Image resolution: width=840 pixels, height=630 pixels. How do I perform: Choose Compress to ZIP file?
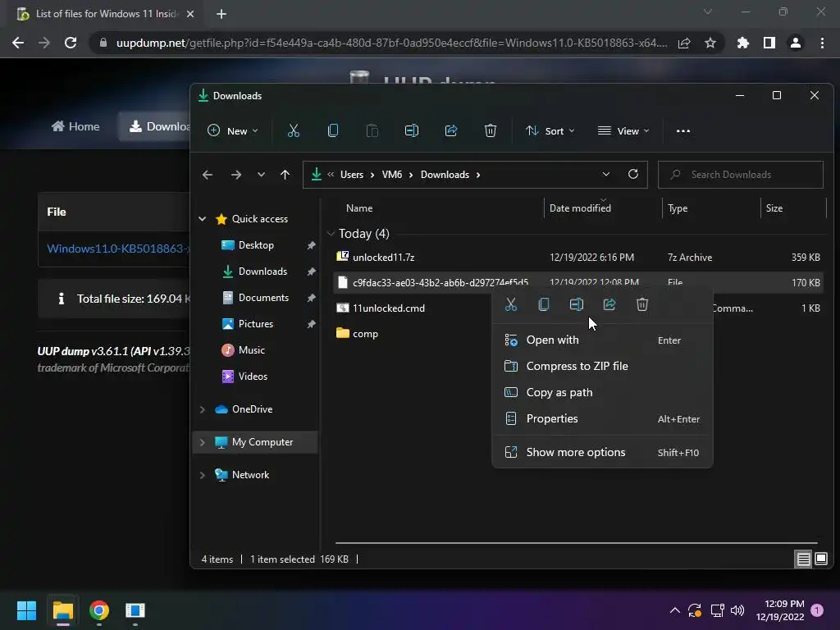(x=602, y=367)
